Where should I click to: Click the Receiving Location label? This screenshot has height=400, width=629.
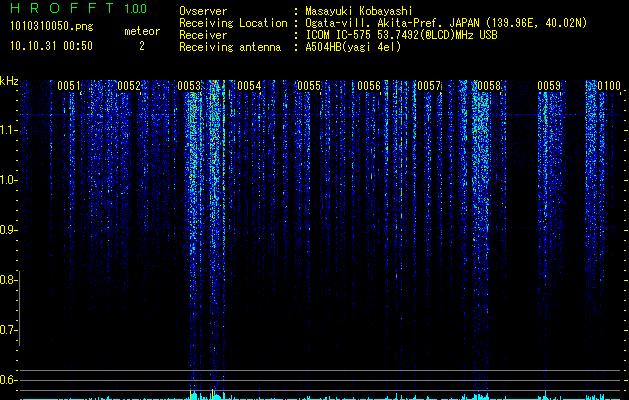[x=233, y=23]
